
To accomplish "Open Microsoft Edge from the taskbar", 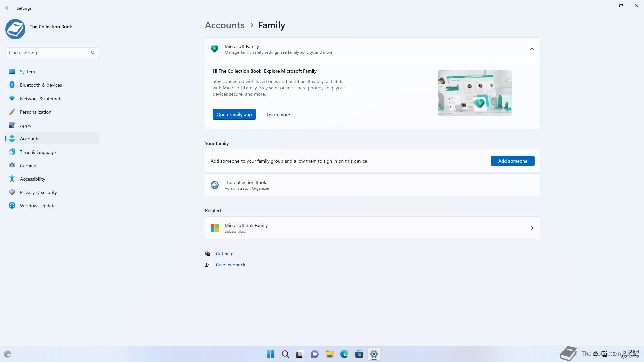I will point(344,354).
